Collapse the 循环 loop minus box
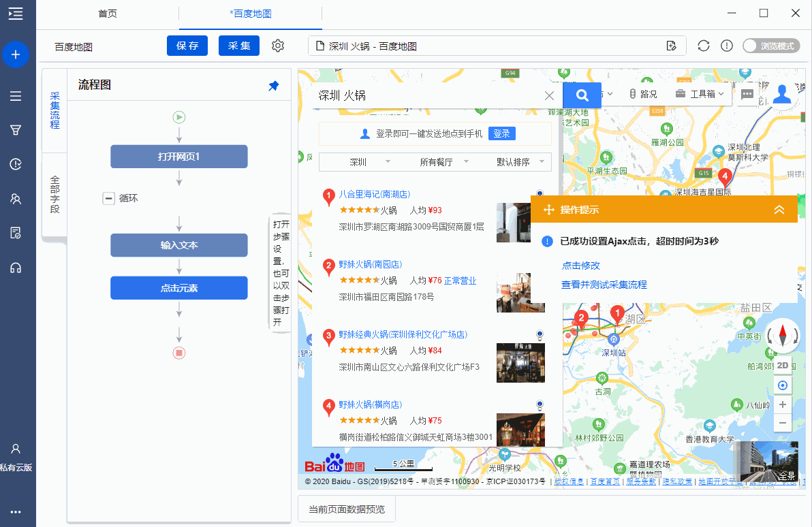The image size is (812, 527). [109, 198]
